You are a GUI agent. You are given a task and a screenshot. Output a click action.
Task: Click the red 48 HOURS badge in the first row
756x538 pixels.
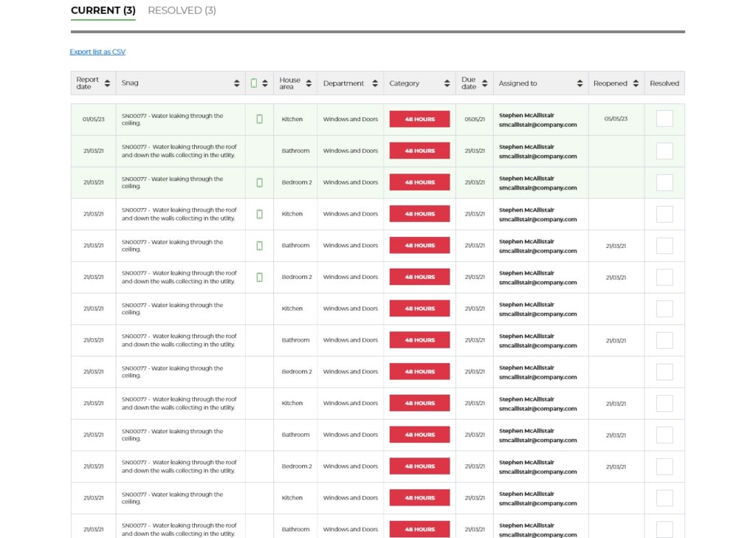pos(419,119)
